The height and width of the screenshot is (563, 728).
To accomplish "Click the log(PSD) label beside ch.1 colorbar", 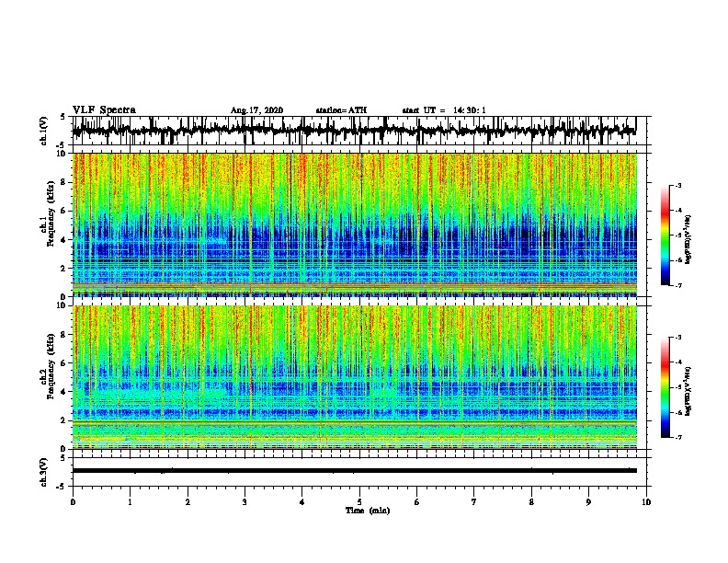I will [x=688, y=239].
